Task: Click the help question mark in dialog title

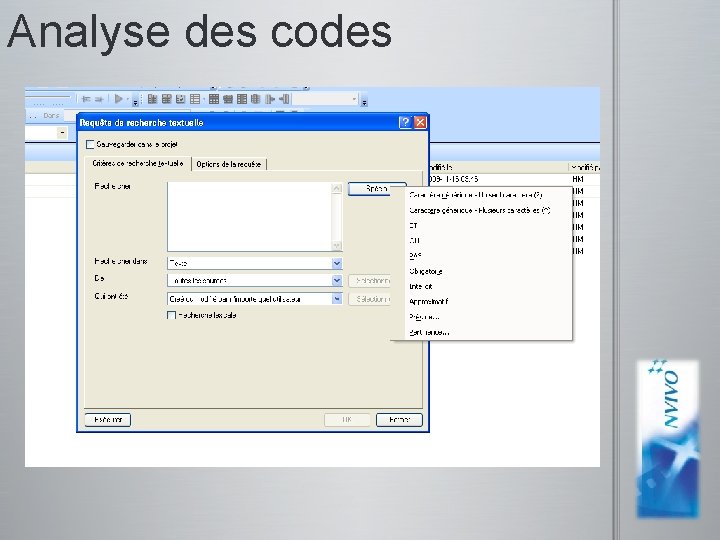Action: click(405, 122)
